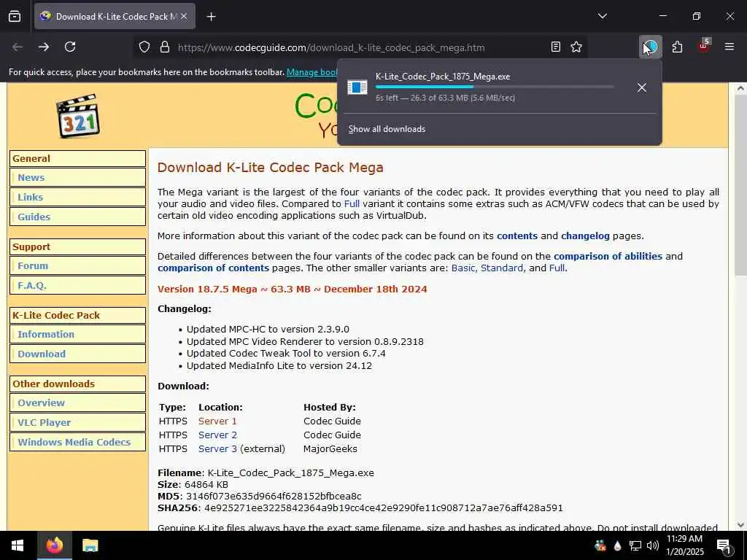The image size is (747, 560).
Task: Open Other downloads Overview
Action: pos(41,402)
